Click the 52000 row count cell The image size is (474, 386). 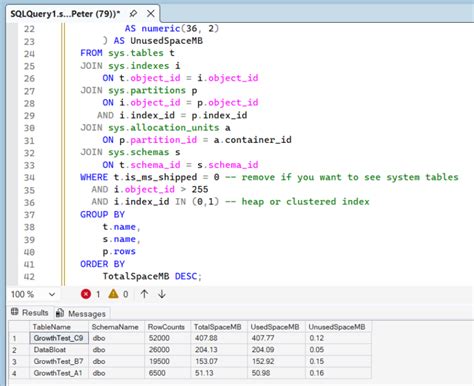pyautogui.click(x=167, y=338)
